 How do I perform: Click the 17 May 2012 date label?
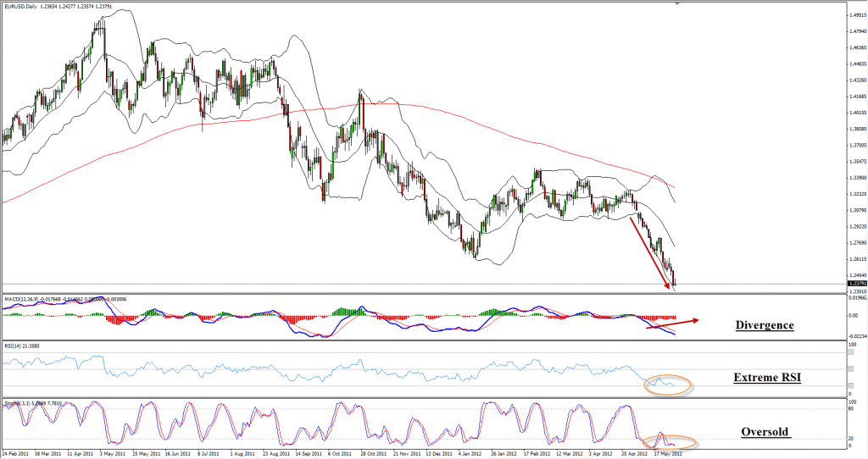pos(668,454)
